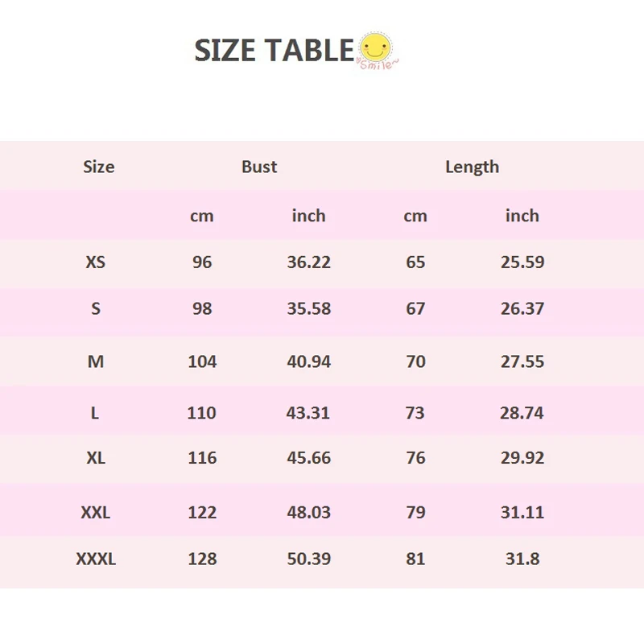Select the Bust column header
Screen dimensions: 644x644
point(259,167)
